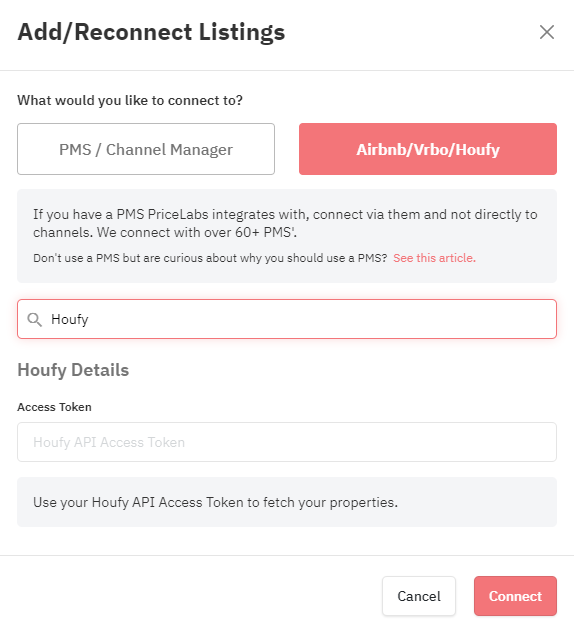
Task: Click the 'What would you like to connect to?' label
Action: (130, 100)
